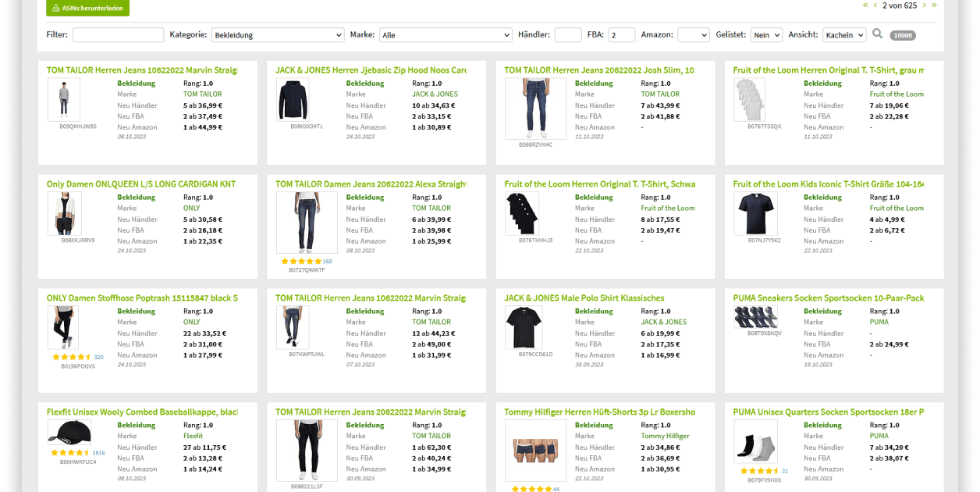
Task: Open JACK & JONES Herren Jjebasic Zip Hood title
Action: click(x=371, y=70)
